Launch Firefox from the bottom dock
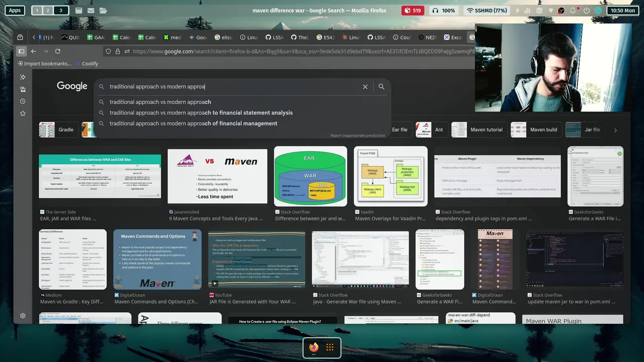The image size is (644, 362). click(x=314, y=347)
